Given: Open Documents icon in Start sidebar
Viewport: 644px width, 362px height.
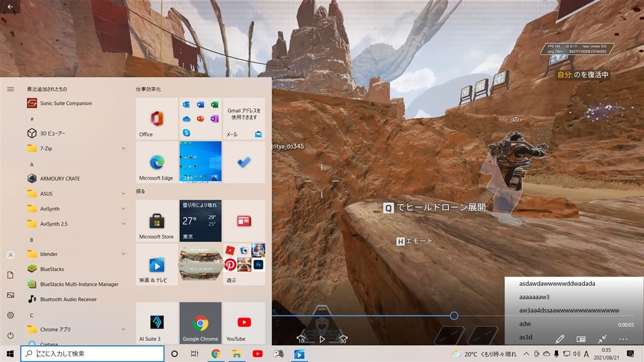Looking at the screenshot, I should click(x=11, y=275).
